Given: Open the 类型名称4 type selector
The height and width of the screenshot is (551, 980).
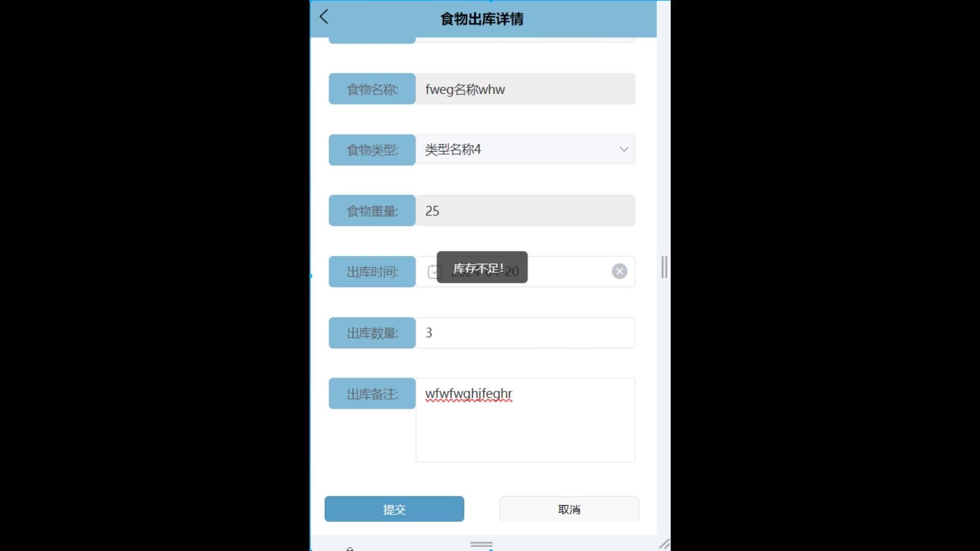Looking at the screenshot, I should [525, 149].
